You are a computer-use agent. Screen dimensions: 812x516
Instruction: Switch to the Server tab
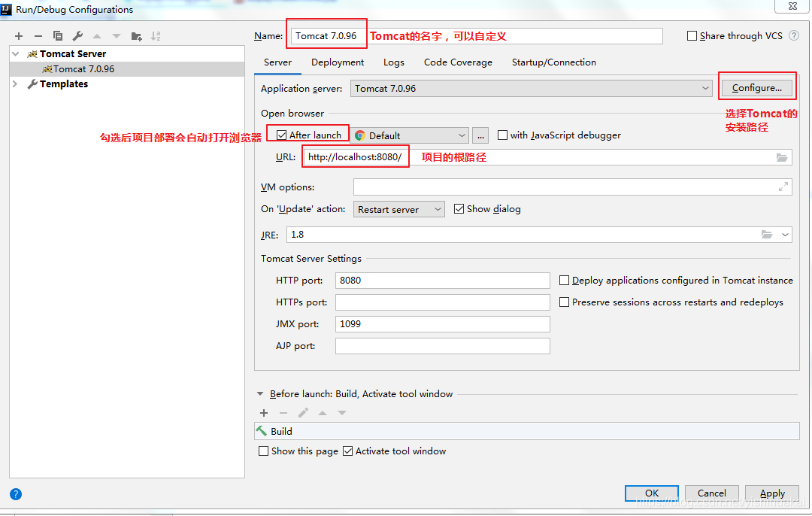point(277,62)
